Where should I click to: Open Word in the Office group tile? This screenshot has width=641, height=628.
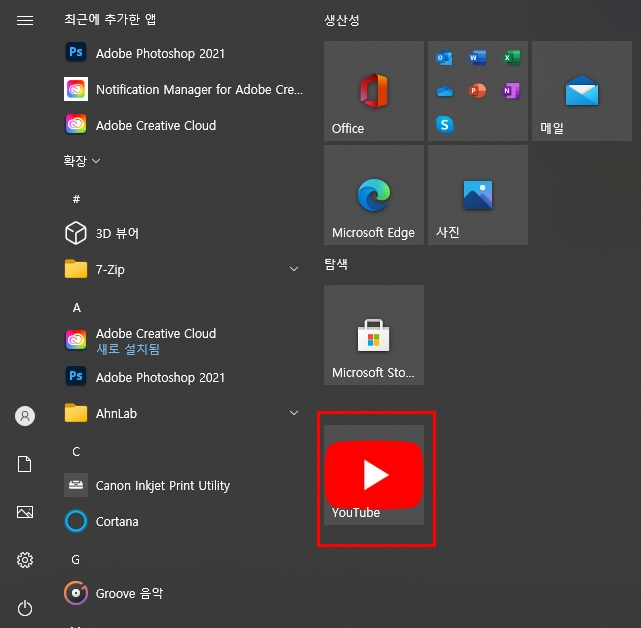pos(477,58)
